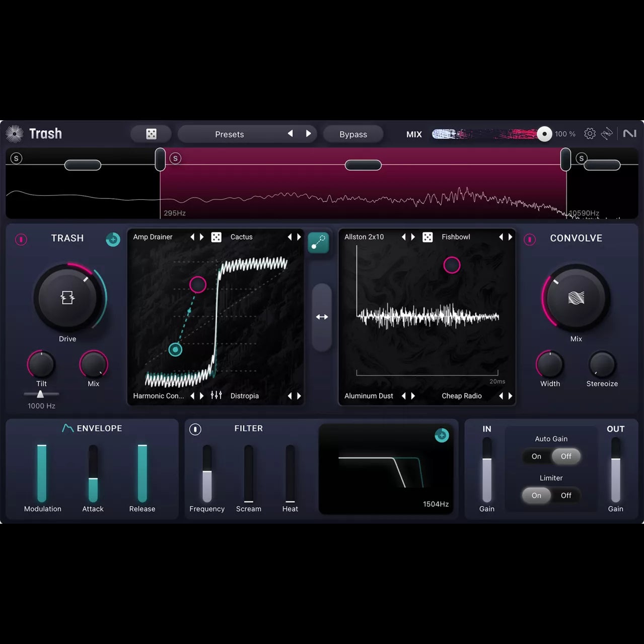Viewport: 644px width, 644px height.
Task: Open the Fishbowl impulse selector
Action: 456,237
